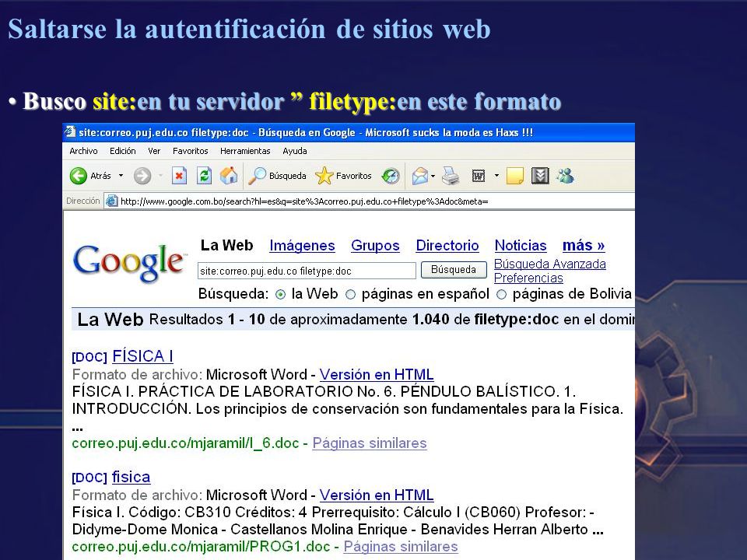Click the mail envelope toolbar icon

[419, 176]
